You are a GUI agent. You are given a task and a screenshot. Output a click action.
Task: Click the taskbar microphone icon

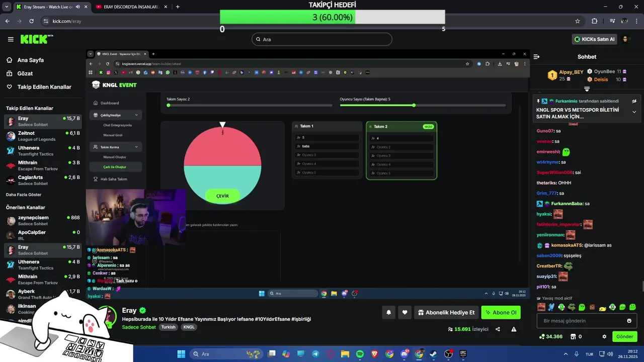pos(577,354)
